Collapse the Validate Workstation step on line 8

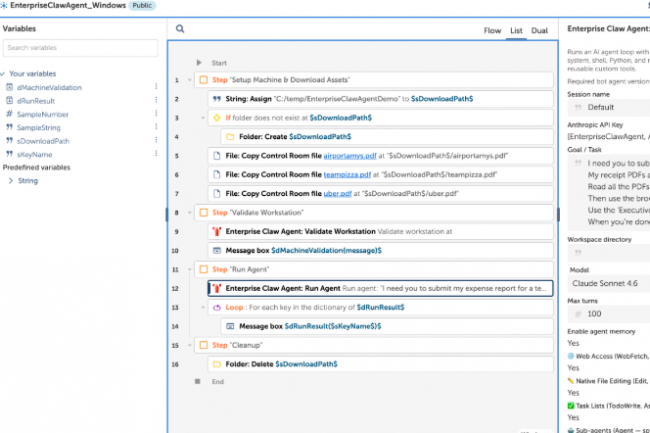[189, 213]
